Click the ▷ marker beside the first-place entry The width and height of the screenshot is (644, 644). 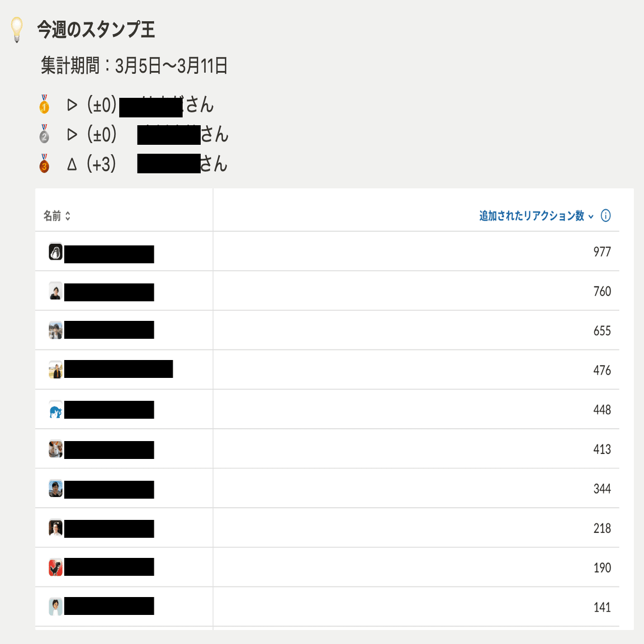[x=71, y=105]
